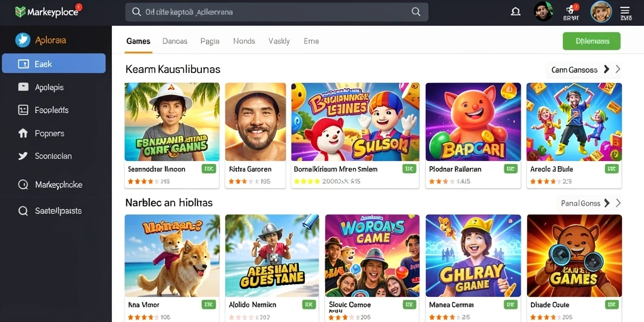Open the dark-haired avatar in top bar
The height and width of the screenshot is (322, 644).
pos(543,11)
